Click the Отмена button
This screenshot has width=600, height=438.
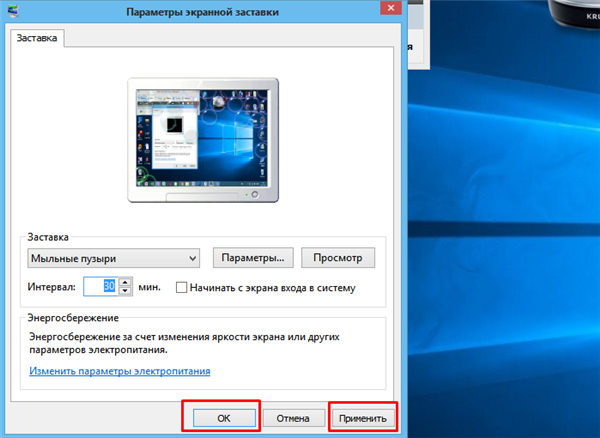pyautogui.click(x=293, y=418)
